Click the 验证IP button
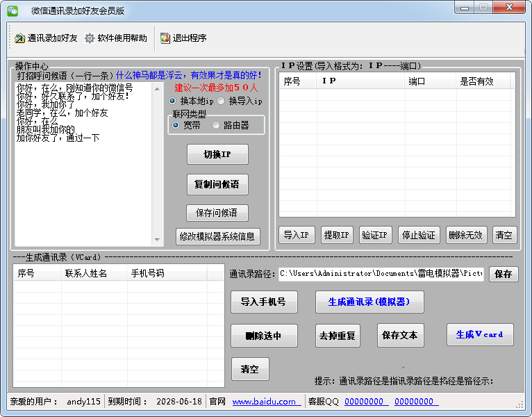 click(x=375, y=235)
